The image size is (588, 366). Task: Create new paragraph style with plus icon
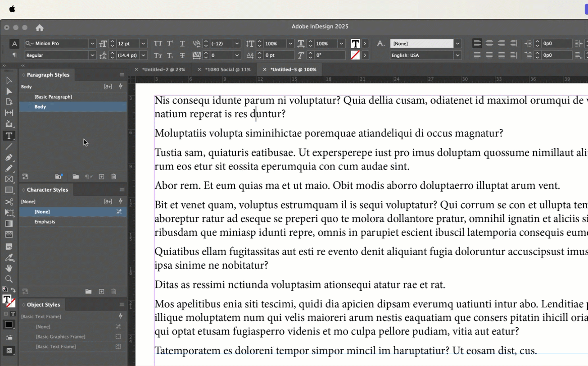pyautogui.click(x=102, y=177)
